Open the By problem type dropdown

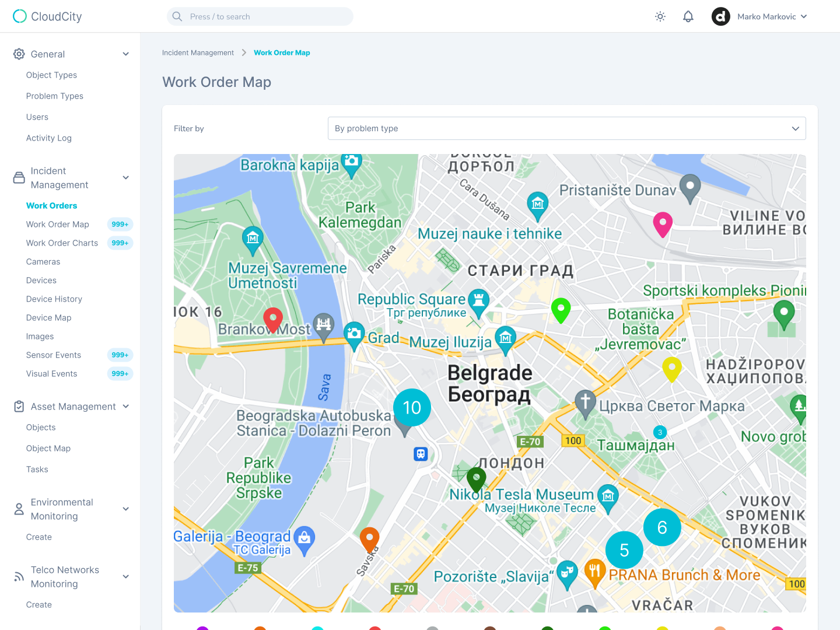pos(566,128)
